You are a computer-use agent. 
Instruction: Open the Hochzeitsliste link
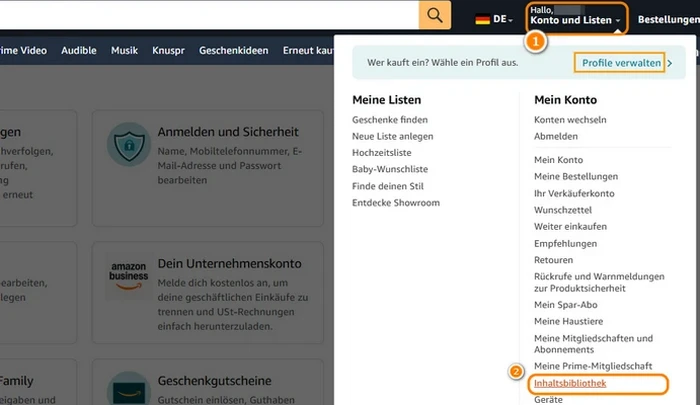coord(382,153)
